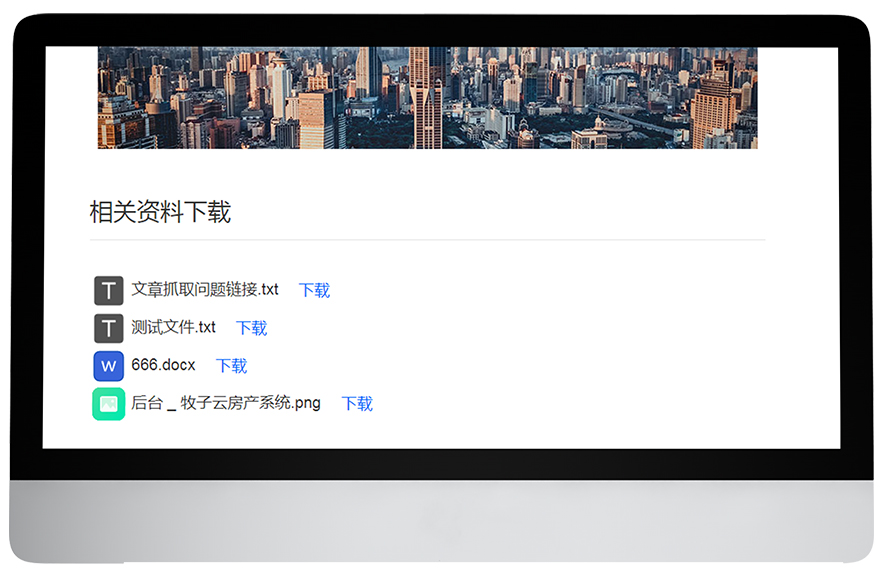Click the image file icon for 后台 _ 牧子云房产系统.png
Screen dimensions: 884x575
pos(108,404)
